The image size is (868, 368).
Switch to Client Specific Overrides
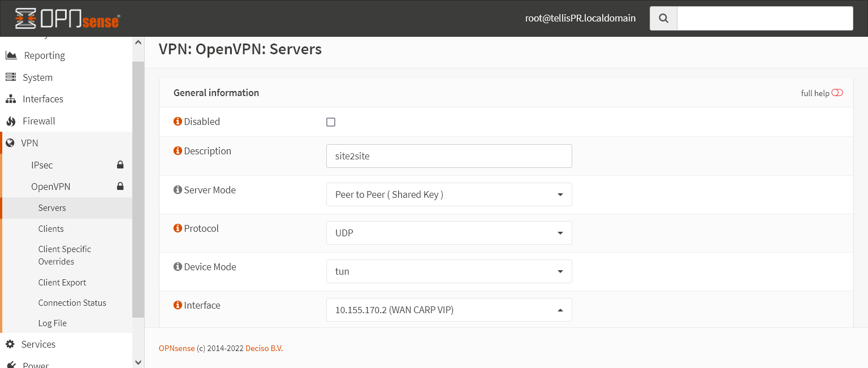(64, 255)
